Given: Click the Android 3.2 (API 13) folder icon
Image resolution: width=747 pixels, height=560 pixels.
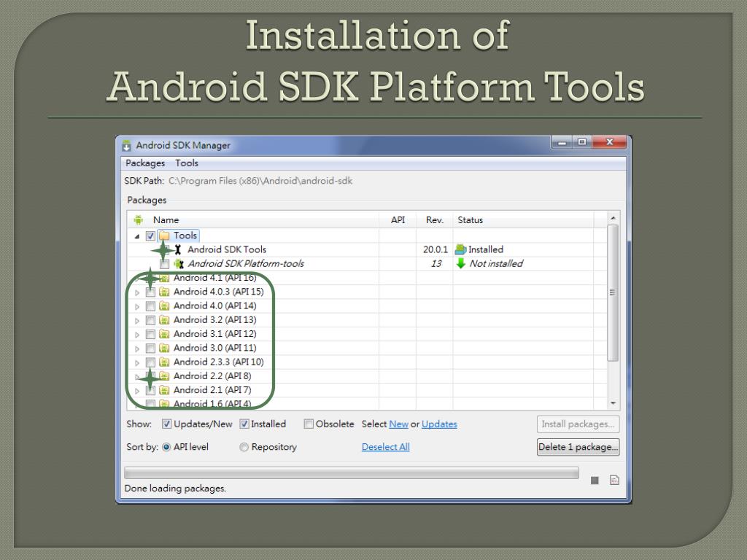Looking at the screenshot, I should click(164, 319).
